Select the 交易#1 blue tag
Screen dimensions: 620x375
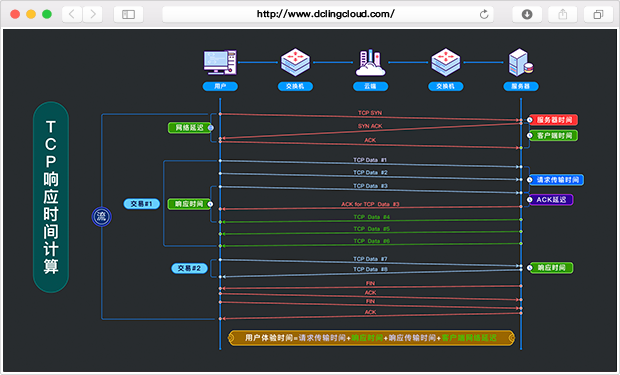(x=142, y=204)
